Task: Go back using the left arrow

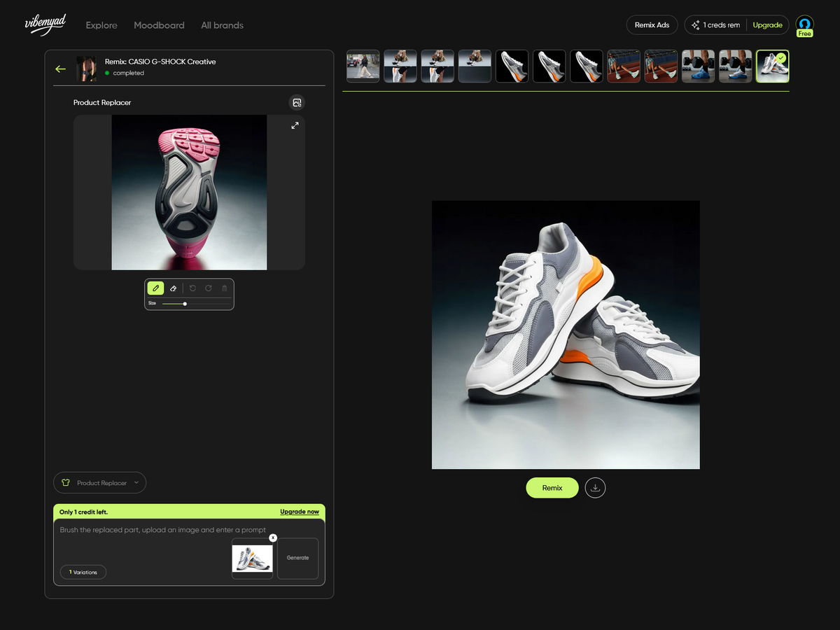Action: tap(60, 69)
